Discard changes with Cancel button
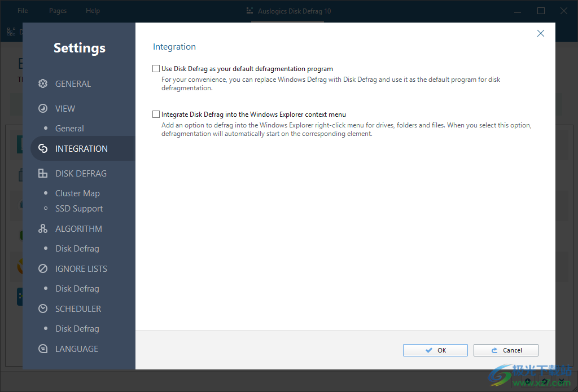 (x=506, y=350)
